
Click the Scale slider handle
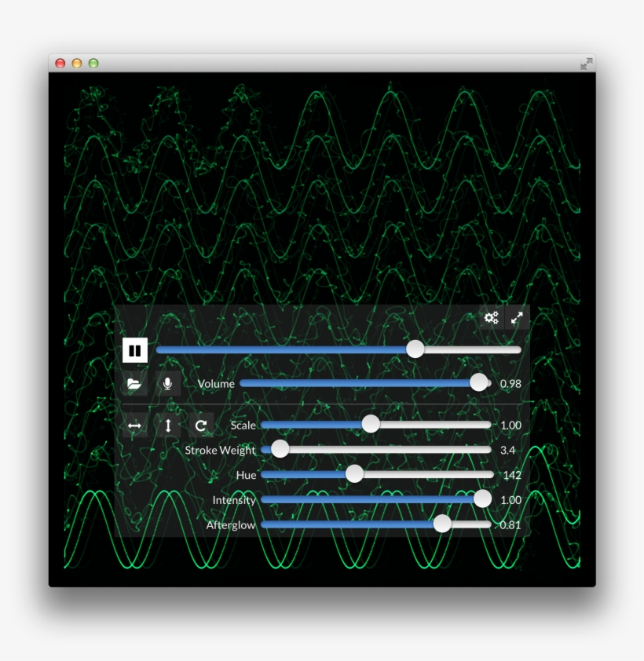point(370,424)
